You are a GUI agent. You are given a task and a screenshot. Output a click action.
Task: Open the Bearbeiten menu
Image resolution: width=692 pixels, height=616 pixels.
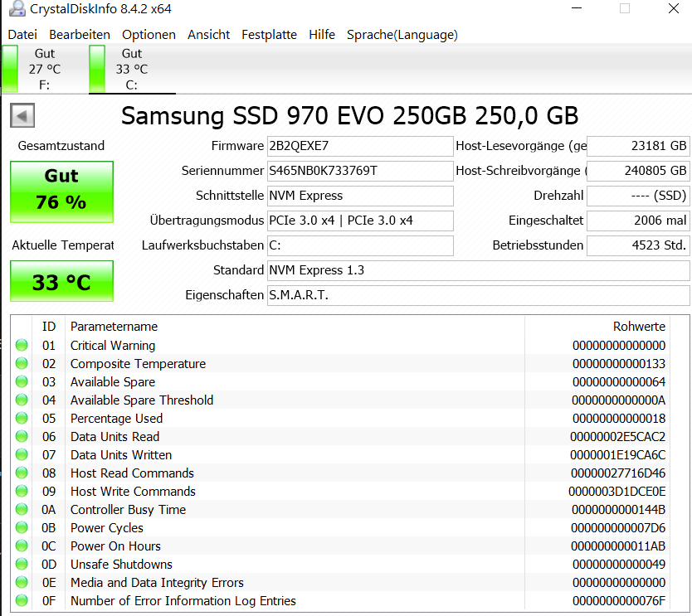80,34
